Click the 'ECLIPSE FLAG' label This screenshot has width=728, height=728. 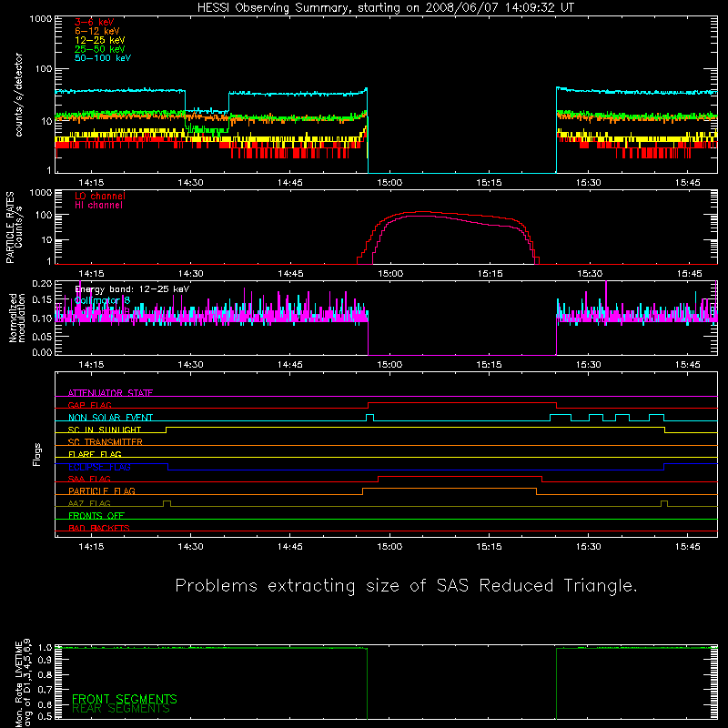pos(99,467)
